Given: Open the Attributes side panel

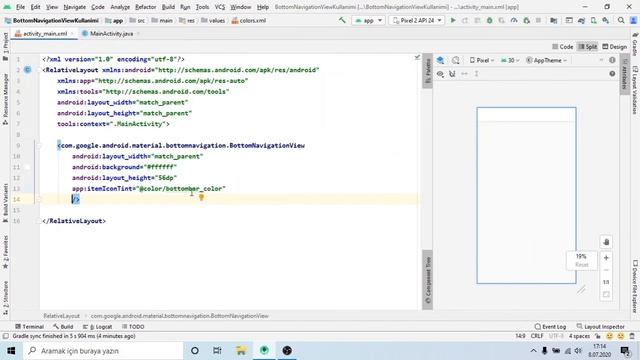Looking at the screenshot, I should coord(624,73).
